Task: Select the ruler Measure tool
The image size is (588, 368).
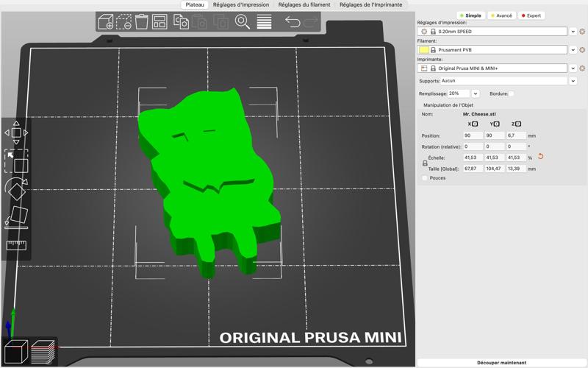Action: (x=16, y=245)
